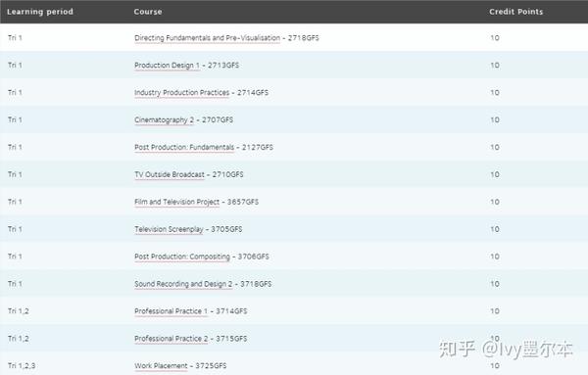
Task: Open Work Placement course link
Action: pos(161,366)
